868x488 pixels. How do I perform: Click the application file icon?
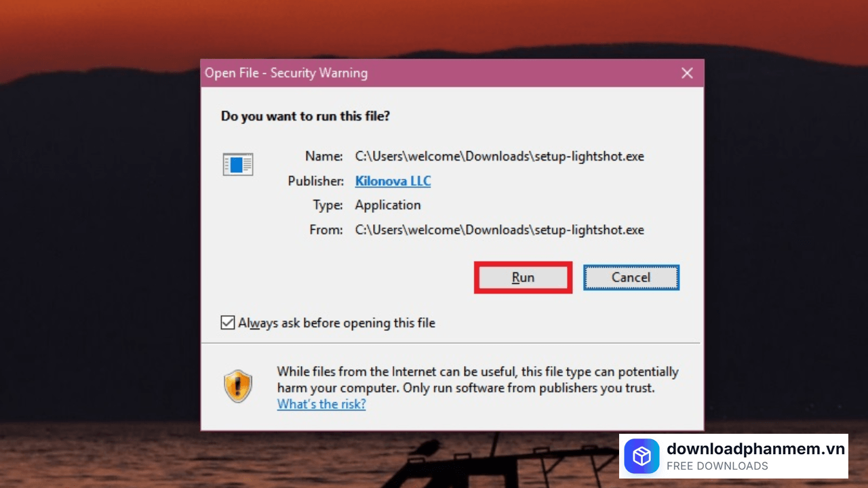coord(238,164)
